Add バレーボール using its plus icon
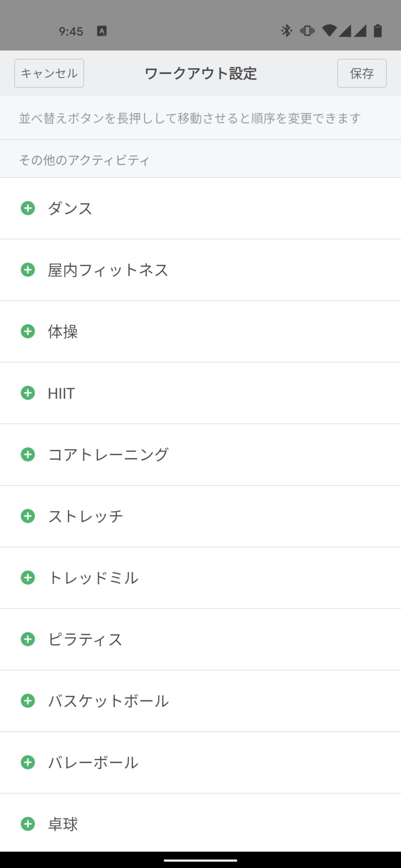The height and width of the screenshot is (868, 401). (x=28, y=762)
